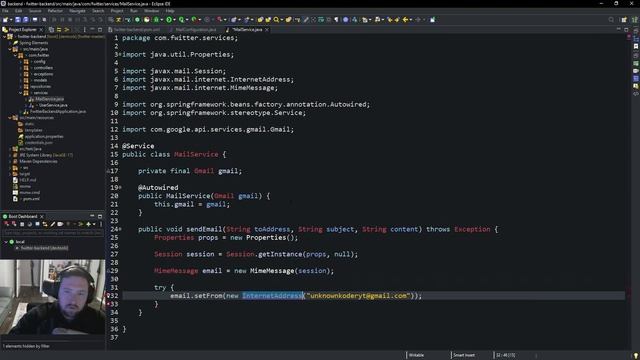Minimize the Project Explorer panel

pyautogui.click(x=92, y=29)
